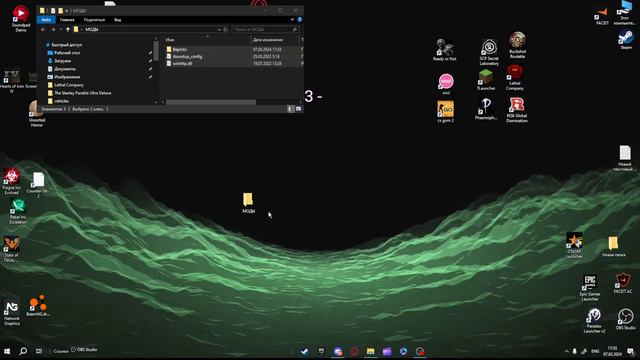Screen dimensions: 640x360
Task: Launch State of Decay shortcut
Action: coord(11,249)
